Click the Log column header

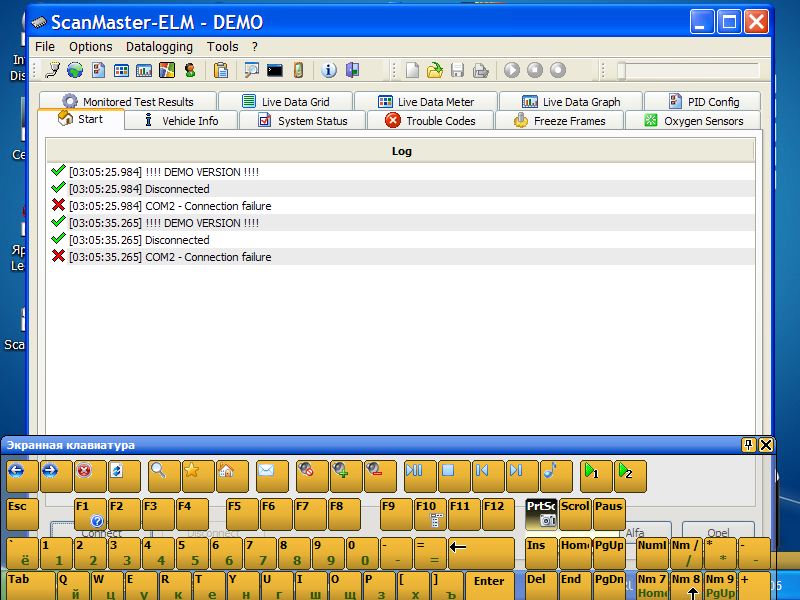[401, 151]
